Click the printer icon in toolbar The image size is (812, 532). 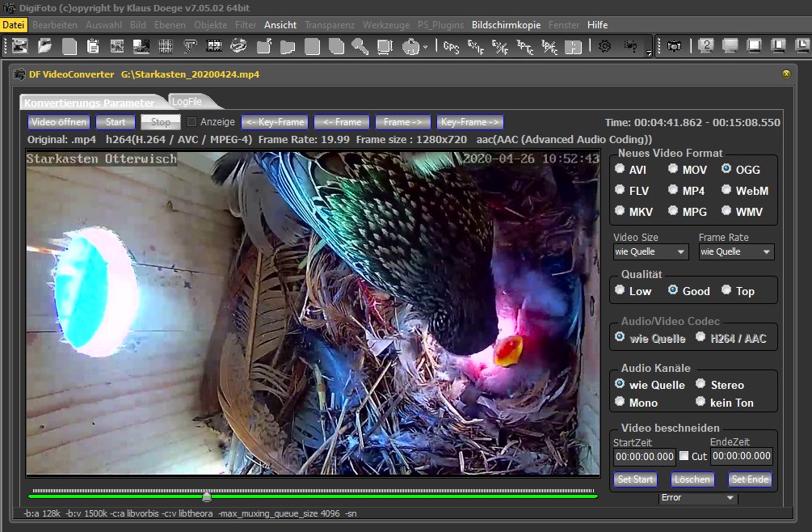(410, 46)
